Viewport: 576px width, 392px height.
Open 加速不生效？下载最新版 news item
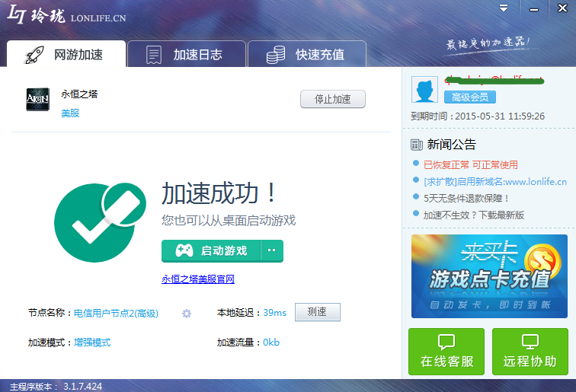point(473,215)
